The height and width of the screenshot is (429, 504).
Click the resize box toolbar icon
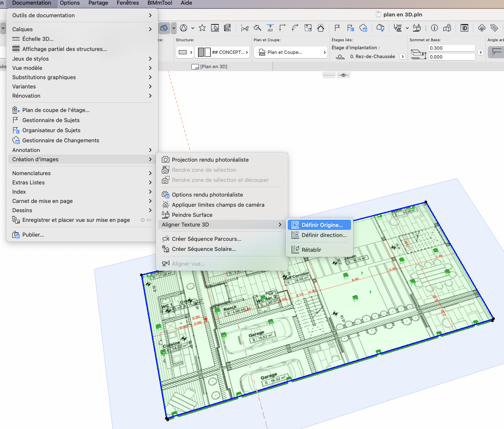pos(308,28)
